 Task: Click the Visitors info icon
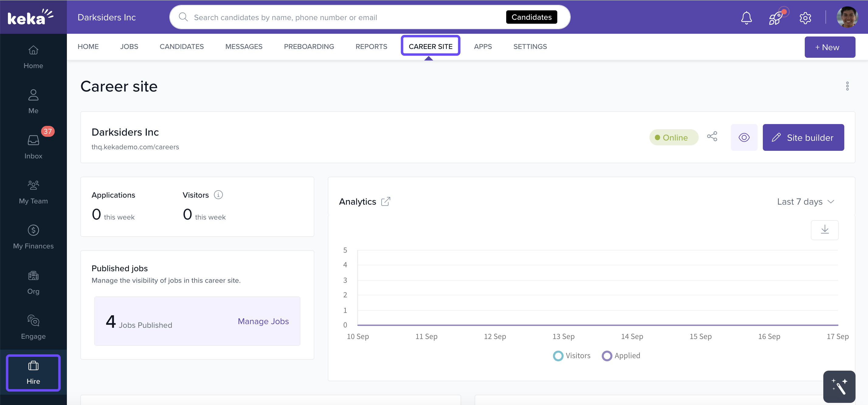pyautogui.click(x=218, y=195)
